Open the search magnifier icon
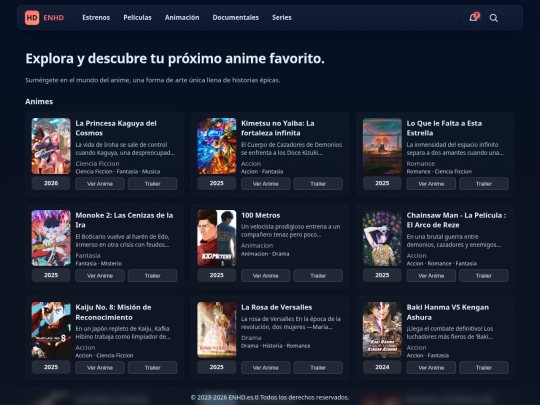Image resolution: width=540 pixels, height=405 pixels. click(494, 18)
